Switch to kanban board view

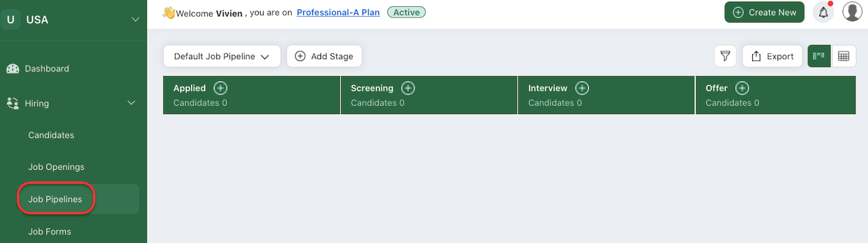point(819,56)
